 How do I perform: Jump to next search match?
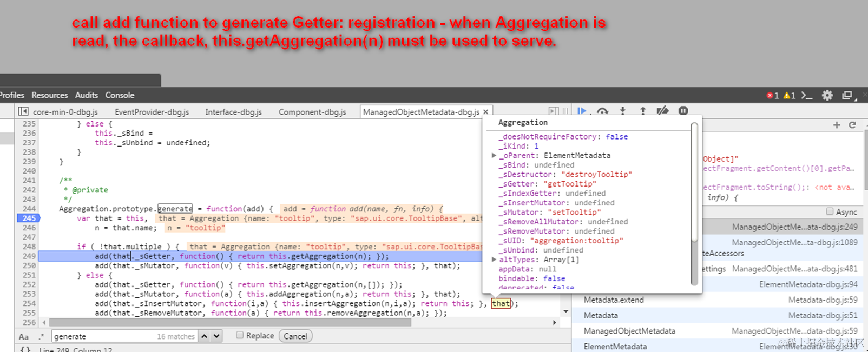216,336
